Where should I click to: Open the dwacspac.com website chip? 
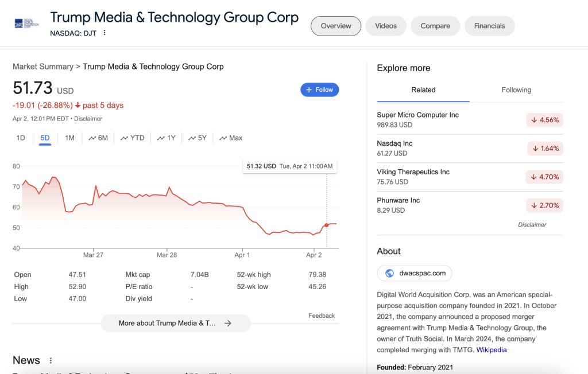(415, 273)
